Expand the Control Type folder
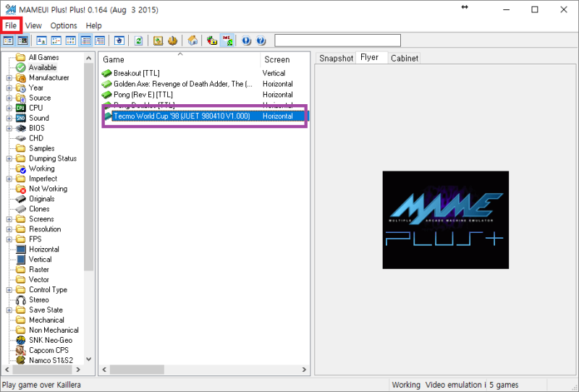Viewport: 579px width, 392px height. [9, 290]
